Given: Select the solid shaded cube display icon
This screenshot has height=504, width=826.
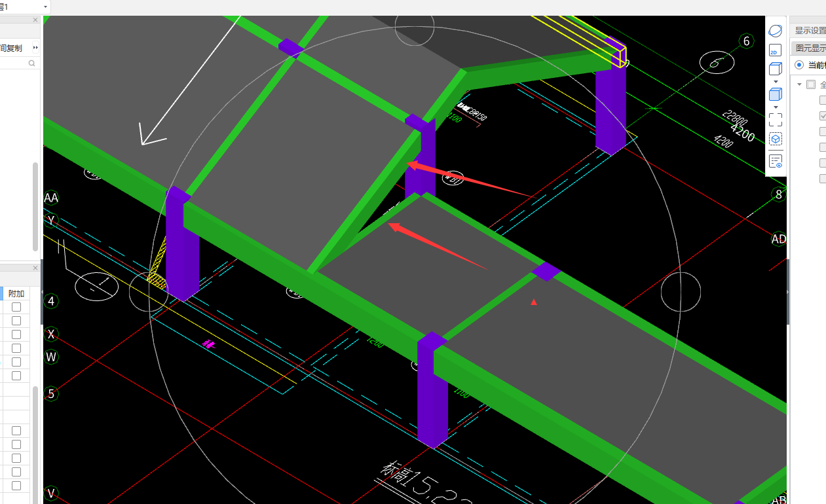Looking at the screenshot, I should [775, 94].
